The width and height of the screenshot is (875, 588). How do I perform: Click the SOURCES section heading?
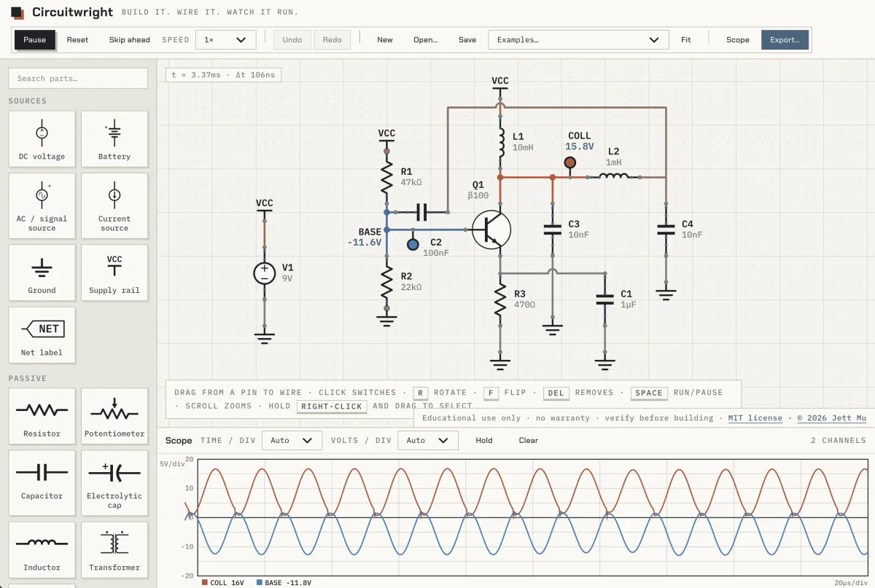point(28,101)
